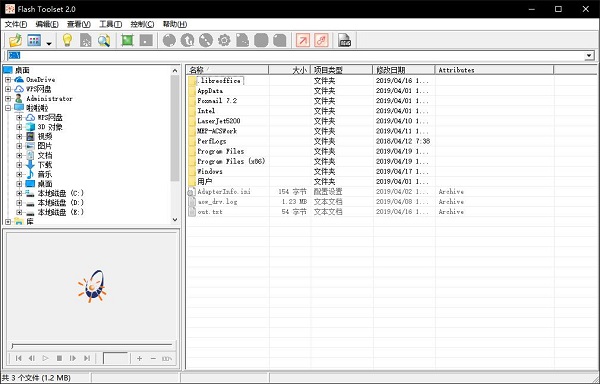Viewport: 600px width, 384px height.
Task: Click the grey square with dot icon
Action: (x=146, y=40)
